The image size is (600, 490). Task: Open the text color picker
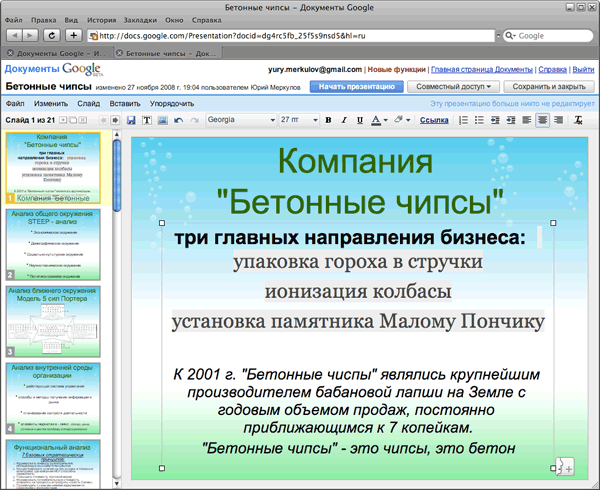pos(379,120)
